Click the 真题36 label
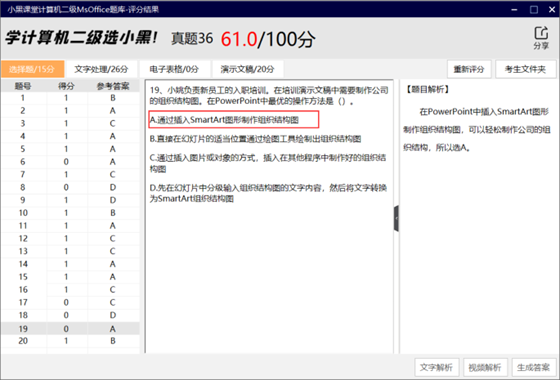Screen dimensions: 560x380 coord(192,39)
